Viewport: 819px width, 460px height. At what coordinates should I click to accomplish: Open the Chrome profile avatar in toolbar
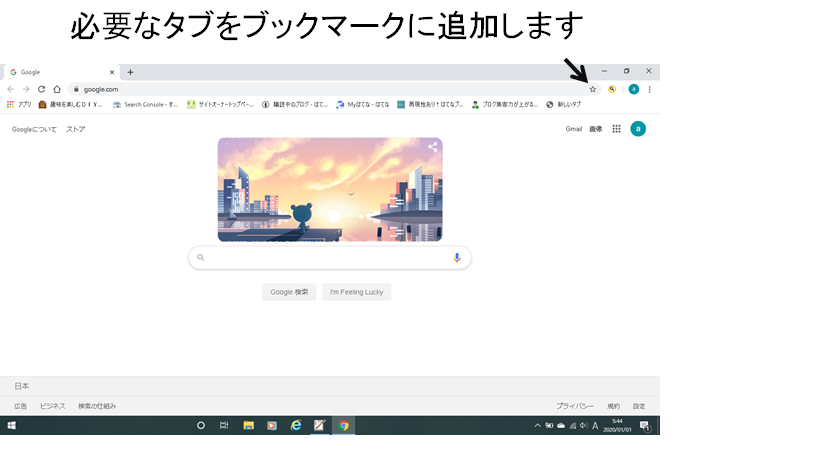pyautogui.click(x=634, y=89)
